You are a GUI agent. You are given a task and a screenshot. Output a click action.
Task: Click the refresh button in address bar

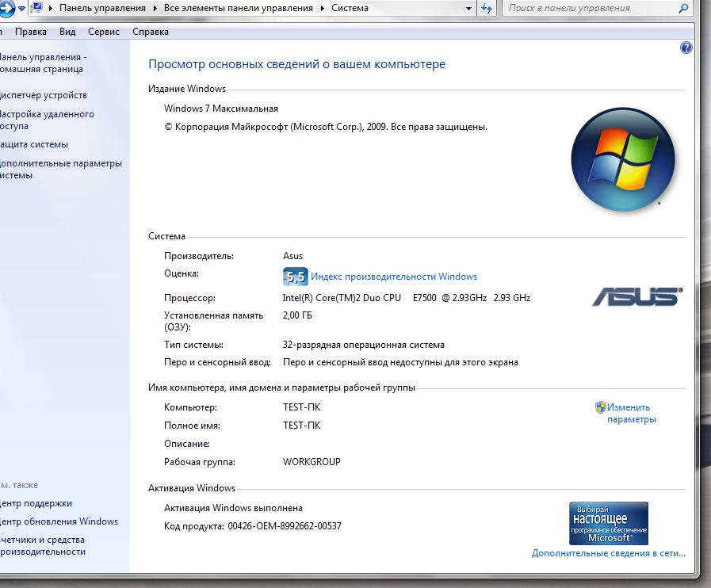487,8
